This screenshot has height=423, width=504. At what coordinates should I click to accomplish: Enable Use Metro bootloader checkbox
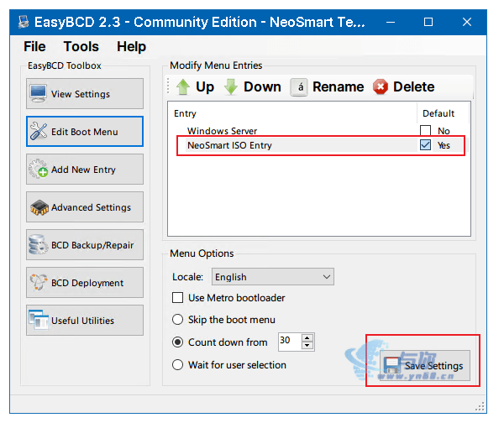point(177,298)
